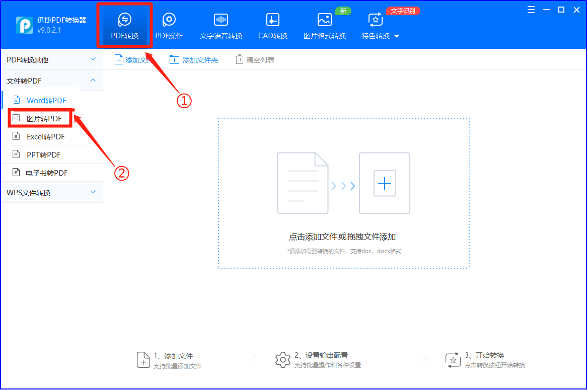Click the 设置输出配置 gear icon

click(283, 360)
